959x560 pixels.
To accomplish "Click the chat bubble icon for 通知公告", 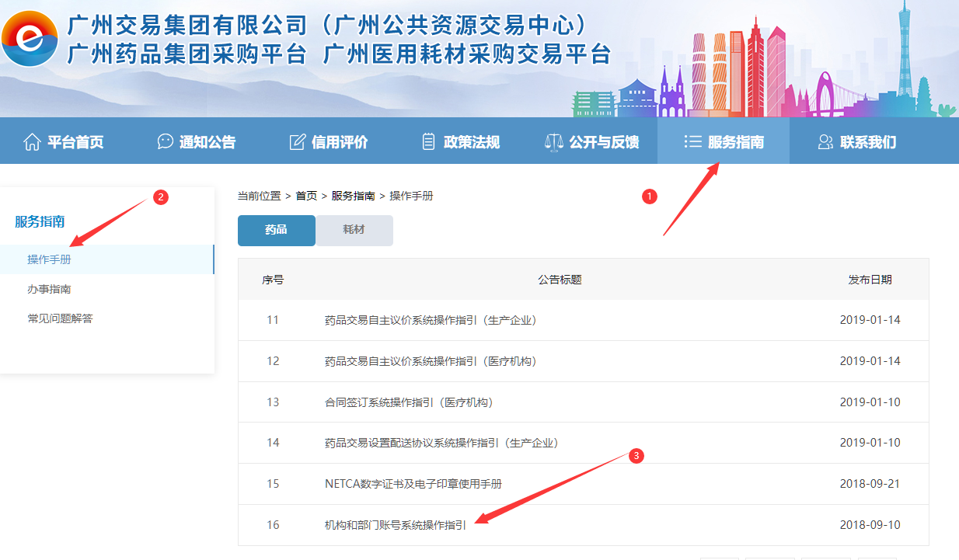I will pyautogui.click(x=165, y=142).
